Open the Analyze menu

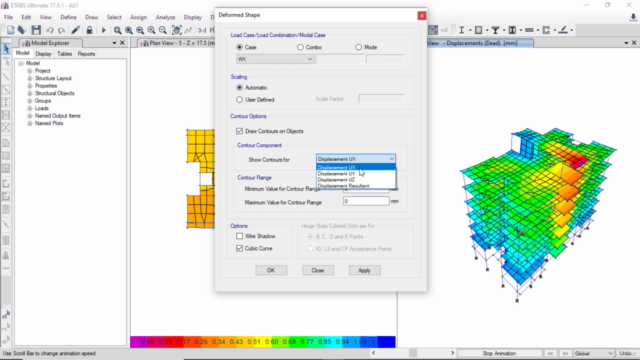click(x=165, y=17)
